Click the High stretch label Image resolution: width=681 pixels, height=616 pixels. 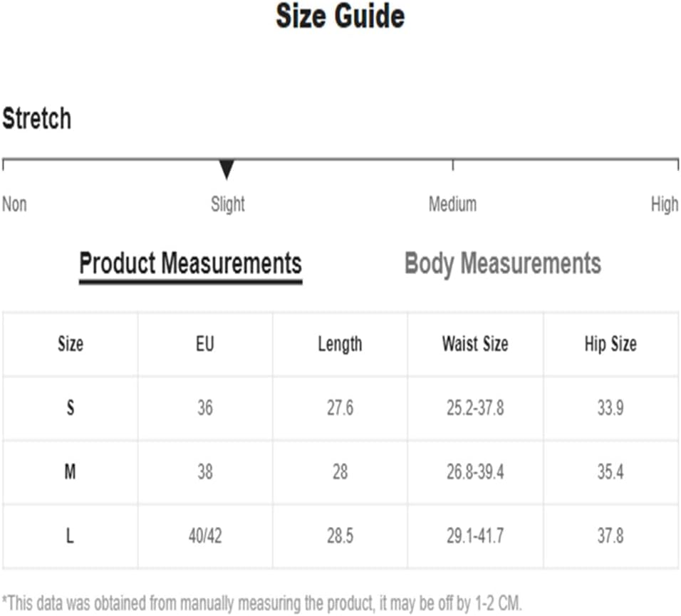point(665,204)
